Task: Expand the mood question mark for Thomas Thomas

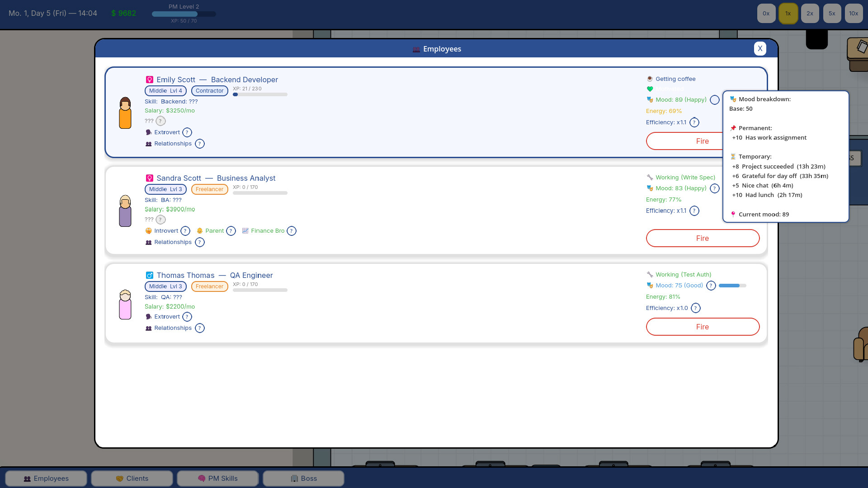Action: point(711,286)
